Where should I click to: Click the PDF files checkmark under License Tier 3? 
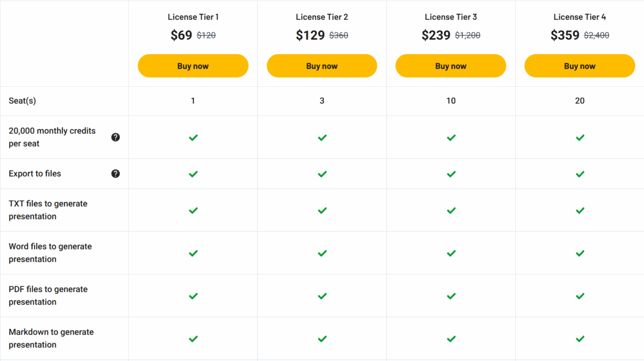pos(451,295)
